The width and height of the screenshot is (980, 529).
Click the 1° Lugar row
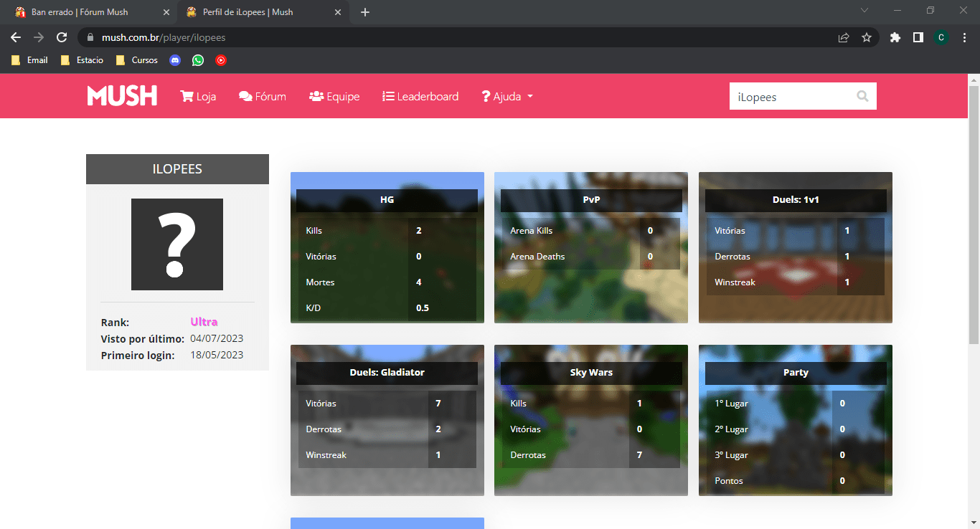(x=796, y=404)
